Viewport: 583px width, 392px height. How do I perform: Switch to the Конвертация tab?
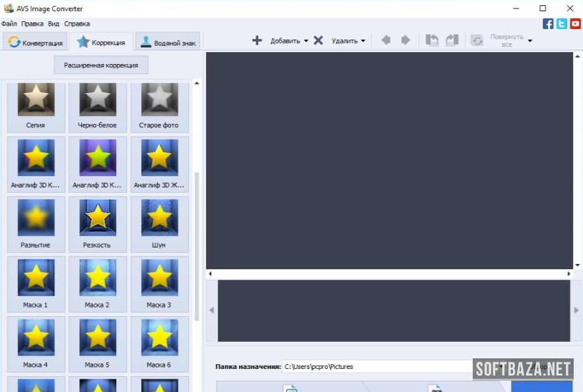coord(35,43)
